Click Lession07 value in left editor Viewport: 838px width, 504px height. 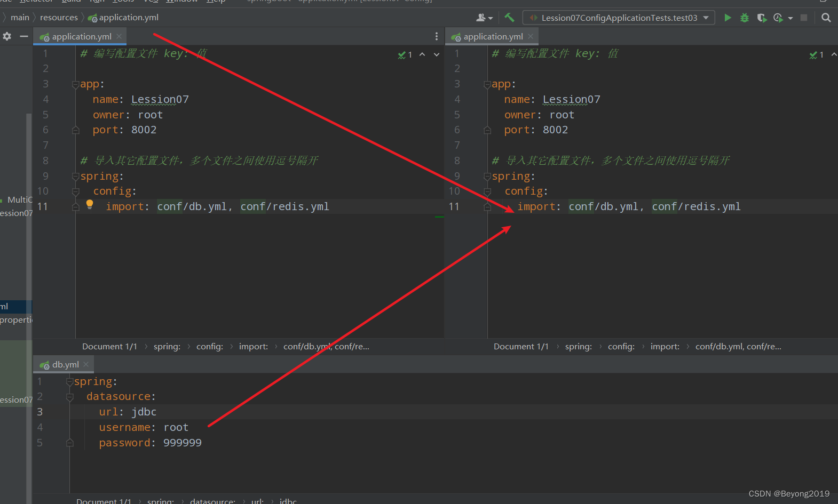[x=160, y=100]
